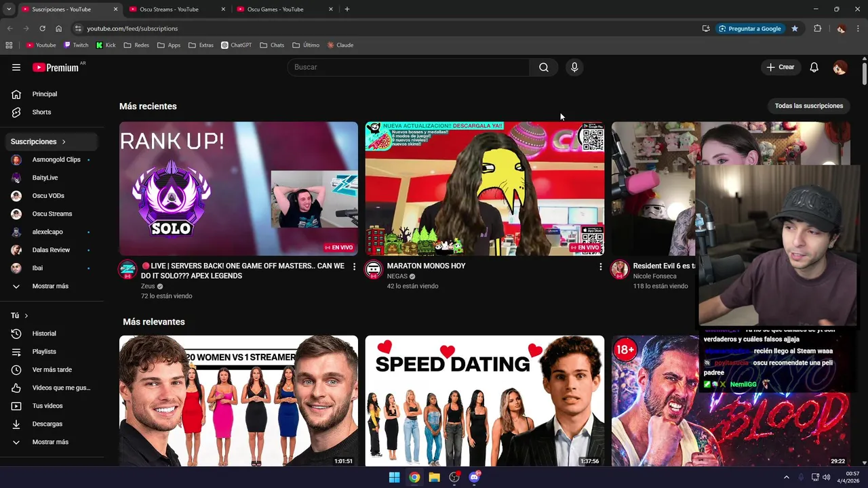This screenshot has width=868, height=488.
Task: Click the NEGAS channel avatar
Action: point(374,270)
